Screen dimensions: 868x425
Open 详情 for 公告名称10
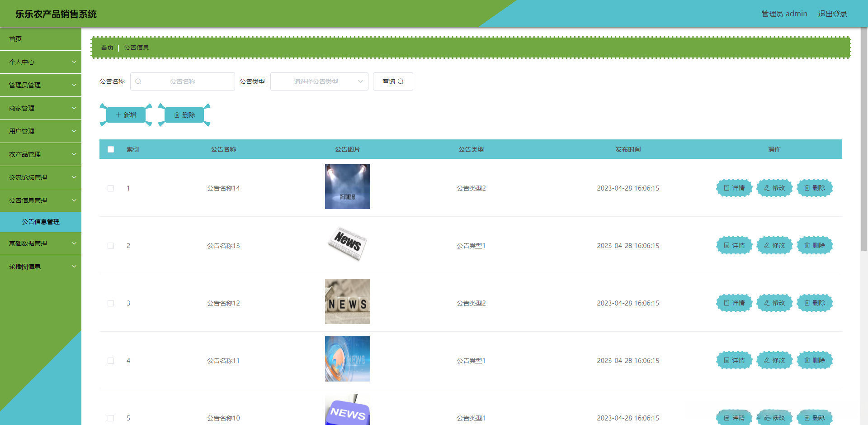(734, 417)
